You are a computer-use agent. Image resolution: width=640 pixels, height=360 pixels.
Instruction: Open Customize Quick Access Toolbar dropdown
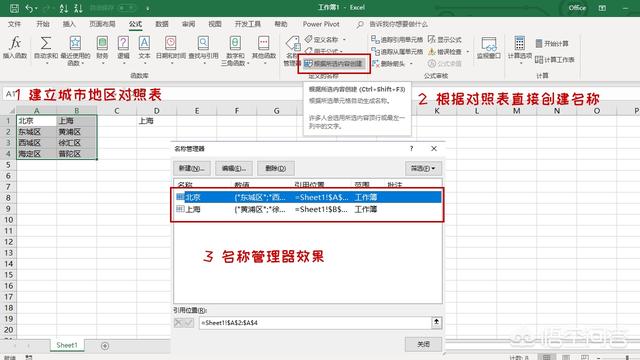click(147, 8)
